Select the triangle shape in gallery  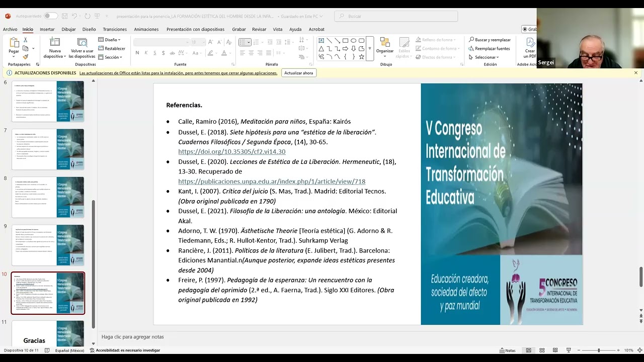pyautogui.click(x=321, y=49)
